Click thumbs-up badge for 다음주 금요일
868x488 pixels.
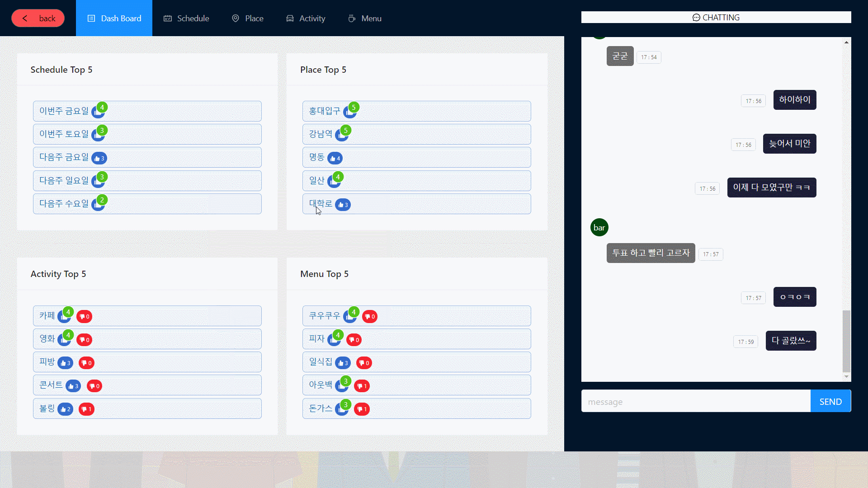(99, 159)
